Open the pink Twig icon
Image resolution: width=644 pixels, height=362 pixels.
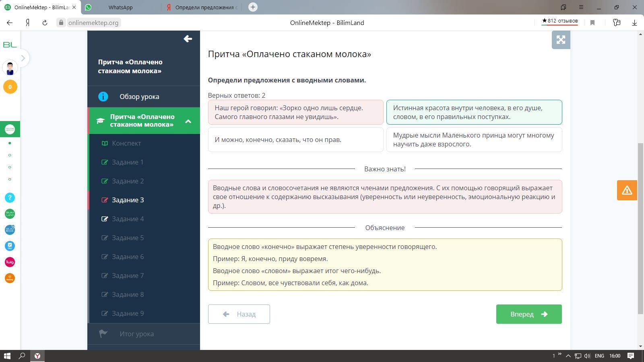(10, 262)
